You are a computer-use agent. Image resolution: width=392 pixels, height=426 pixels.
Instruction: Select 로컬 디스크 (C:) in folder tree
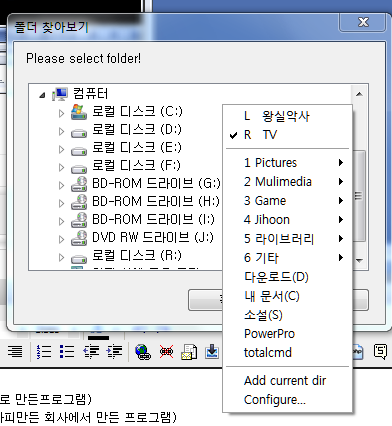click(137, 111)
